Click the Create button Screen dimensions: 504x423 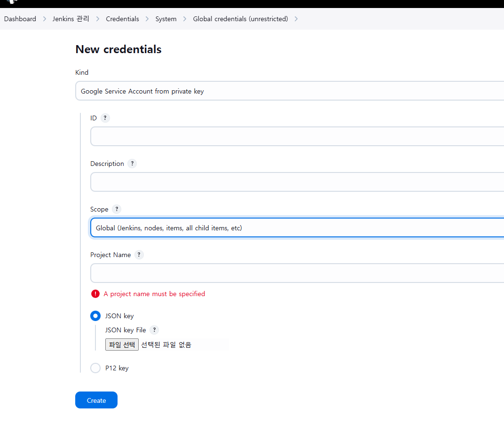point(96,400)
